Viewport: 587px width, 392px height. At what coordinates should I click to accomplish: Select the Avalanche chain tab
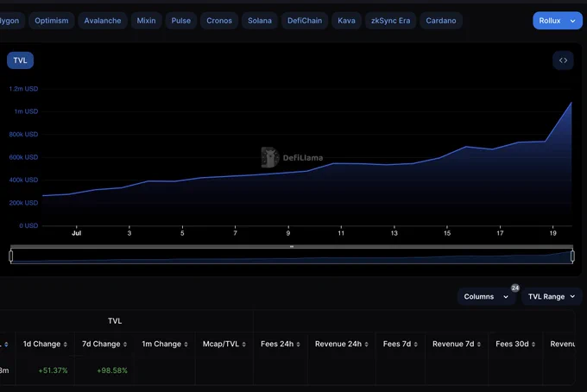[x=103, y=21]
